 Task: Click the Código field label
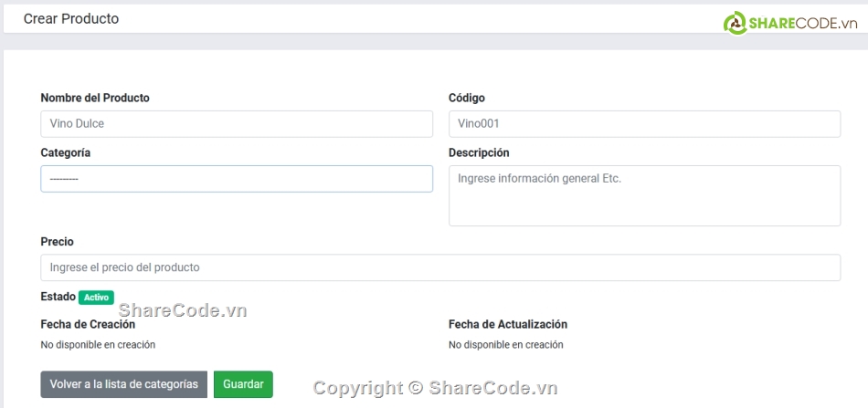467,98
